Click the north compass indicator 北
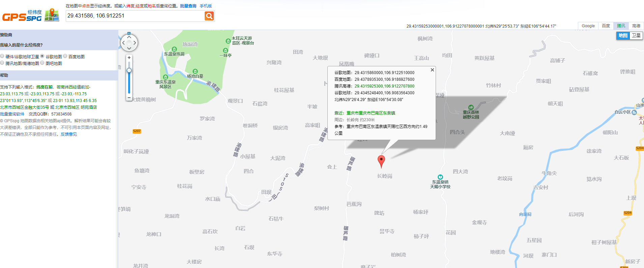644x268 pixels. (x=129, y=34)
